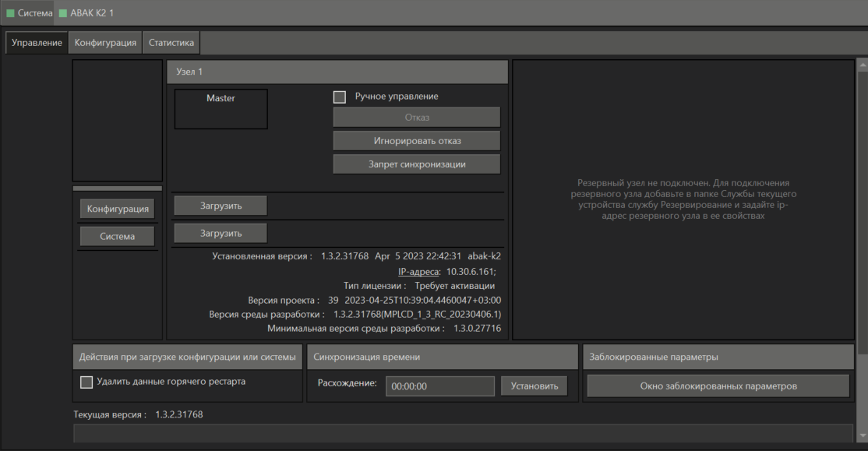
Task: Click the Система button in left panel
Action: click(118, 236)
